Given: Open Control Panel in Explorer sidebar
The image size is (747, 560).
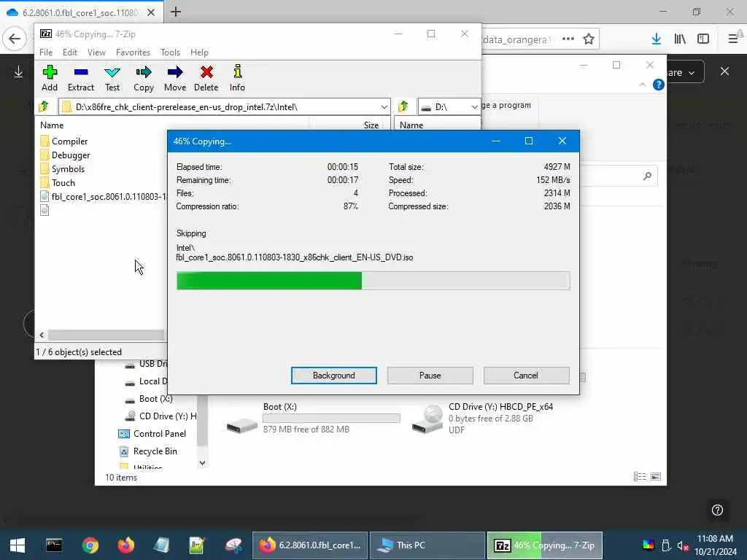Looking at the screenshot, I should pos(152,433).
